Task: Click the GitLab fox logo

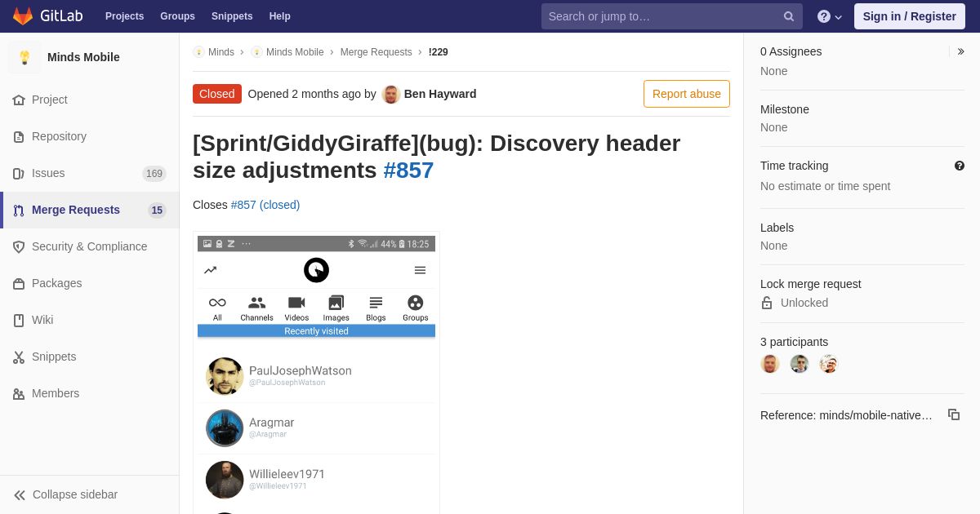Action: point(23,16)
